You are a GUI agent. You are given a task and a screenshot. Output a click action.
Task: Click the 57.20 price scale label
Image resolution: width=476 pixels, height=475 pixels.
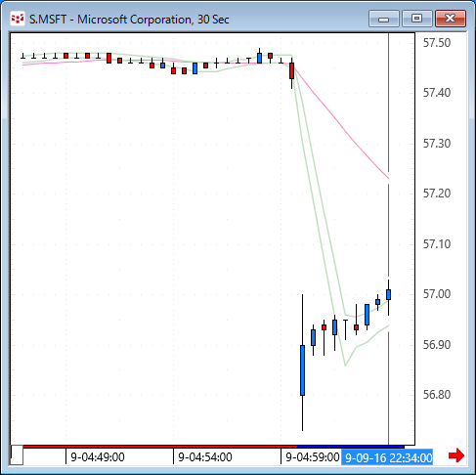[x=437, y=194]
